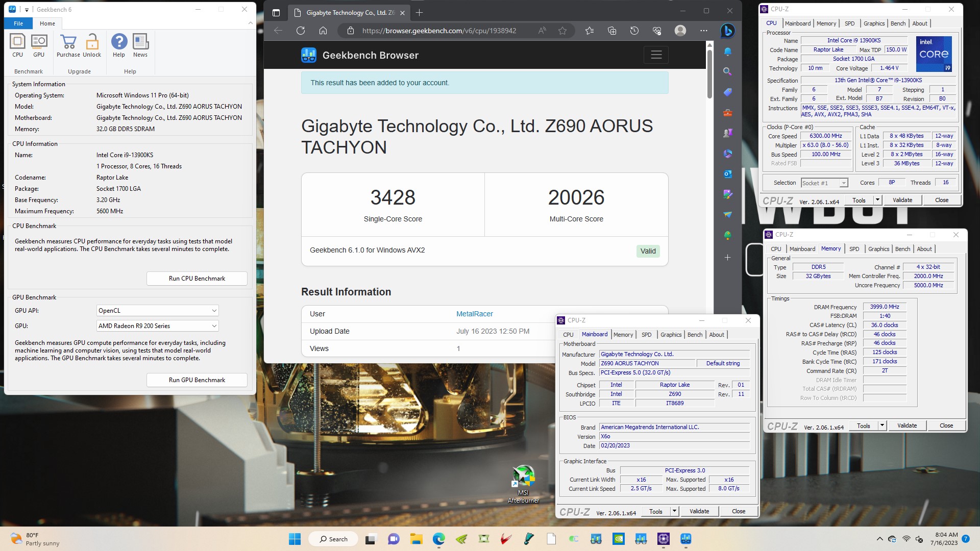Click the Bing chat icon in Edge
This screenshot has height=551, width=980.
(x=727, y=31)
